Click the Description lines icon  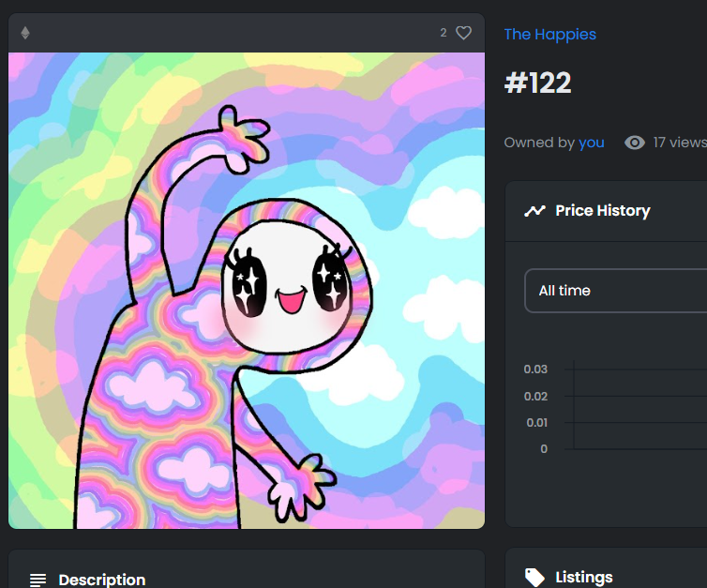tap(38, 580)
